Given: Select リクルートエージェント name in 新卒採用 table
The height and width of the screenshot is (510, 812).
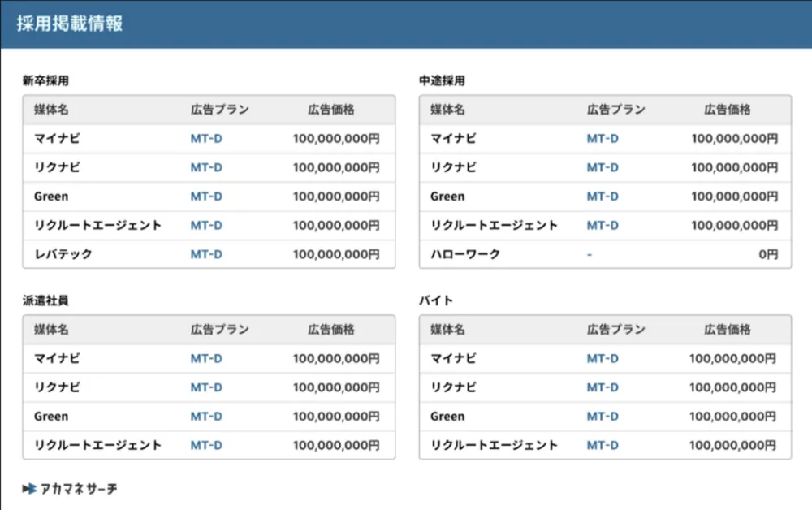Looking at the screenshot, I should [98, 226].
